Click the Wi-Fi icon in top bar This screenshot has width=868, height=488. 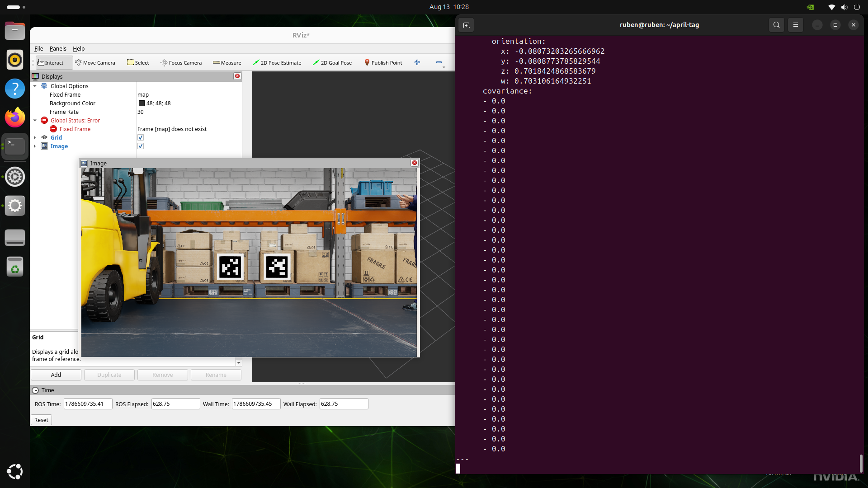(x=831, y=7)
